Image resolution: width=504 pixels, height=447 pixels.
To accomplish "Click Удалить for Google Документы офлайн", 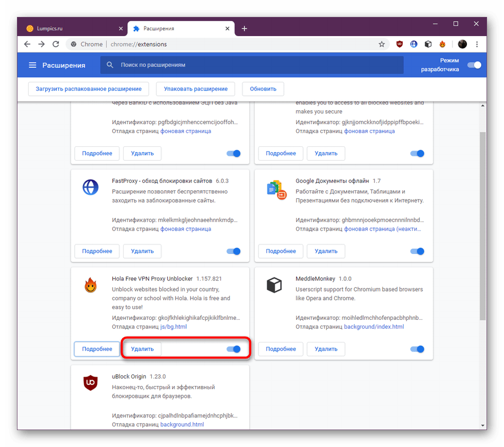I will click(326, 251).
